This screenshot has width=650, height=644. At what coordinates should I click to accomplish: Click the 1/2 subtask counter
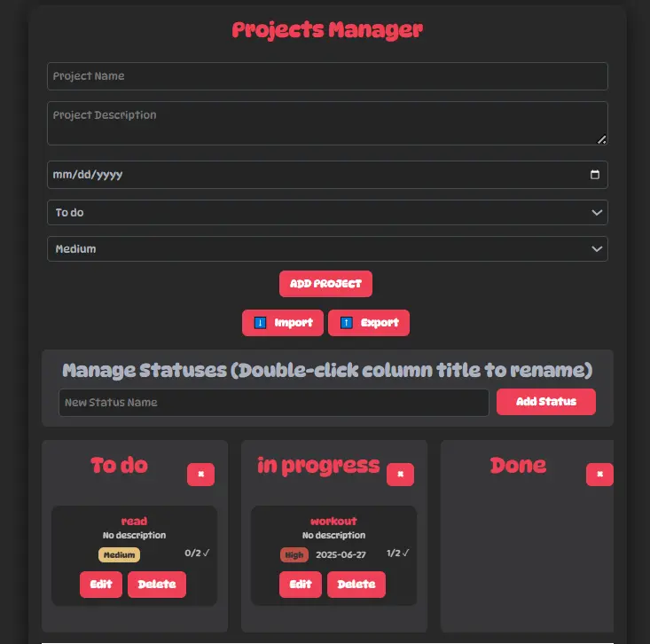[397, 553]
